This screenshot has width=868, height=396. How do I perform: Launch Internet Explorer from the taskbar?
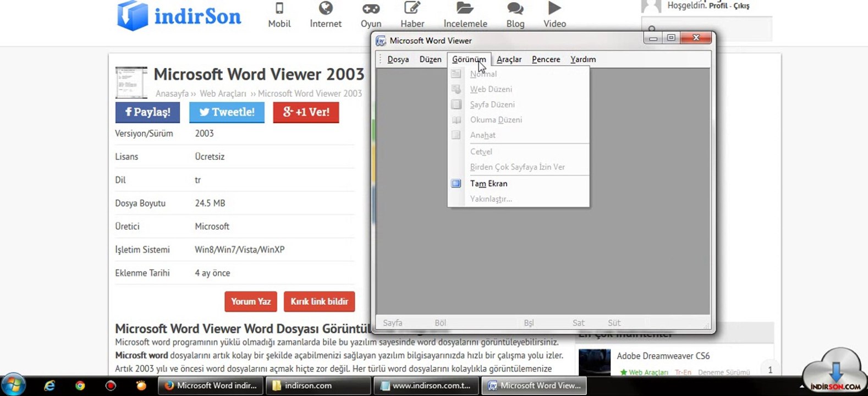pyautogui.click(x=50, y=386)
